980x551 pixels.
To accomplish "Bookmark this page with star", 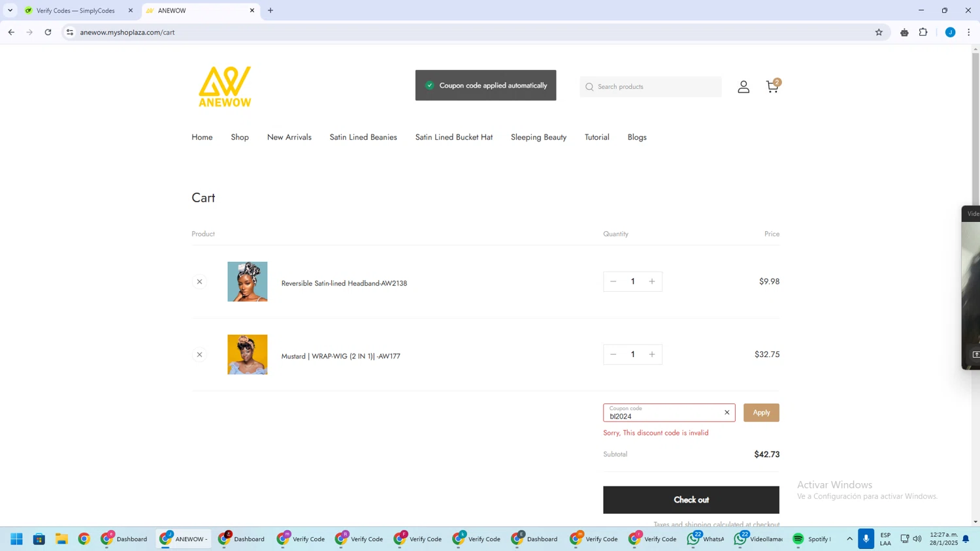I will point(879,32).
